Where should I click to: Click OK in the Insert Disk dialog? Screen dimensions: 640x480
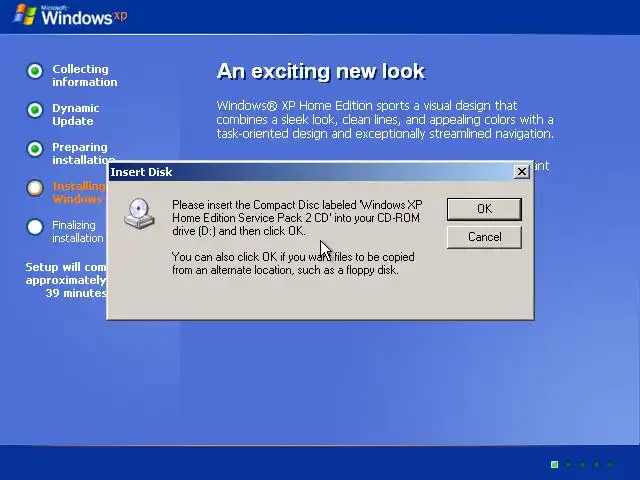pos(484,209)
